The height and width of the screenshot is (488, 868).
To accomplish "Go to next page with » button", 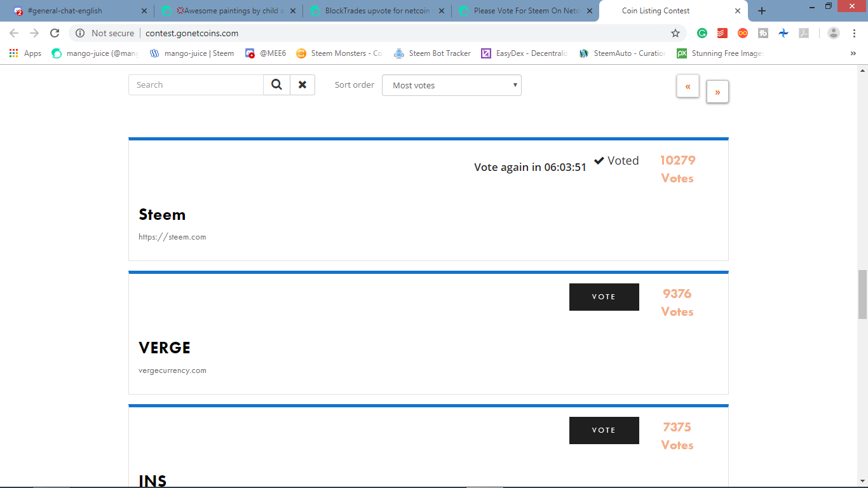I will pos(717,91).
